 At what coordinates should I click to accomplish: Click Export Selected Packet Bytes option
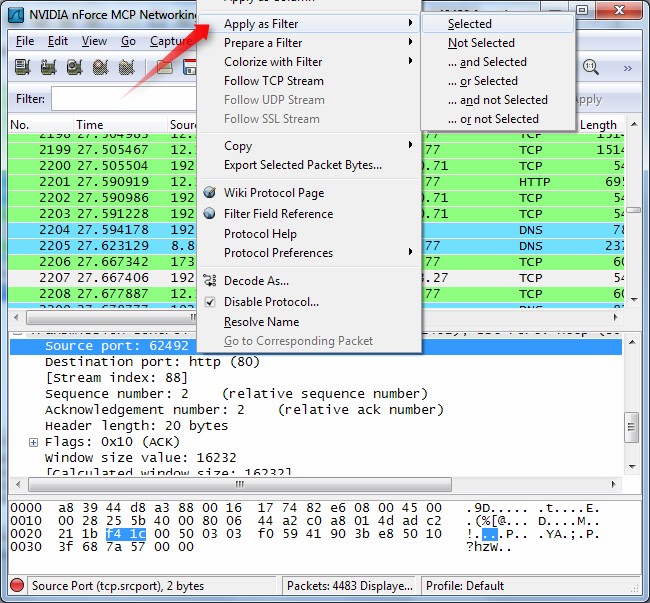(302, 165)
